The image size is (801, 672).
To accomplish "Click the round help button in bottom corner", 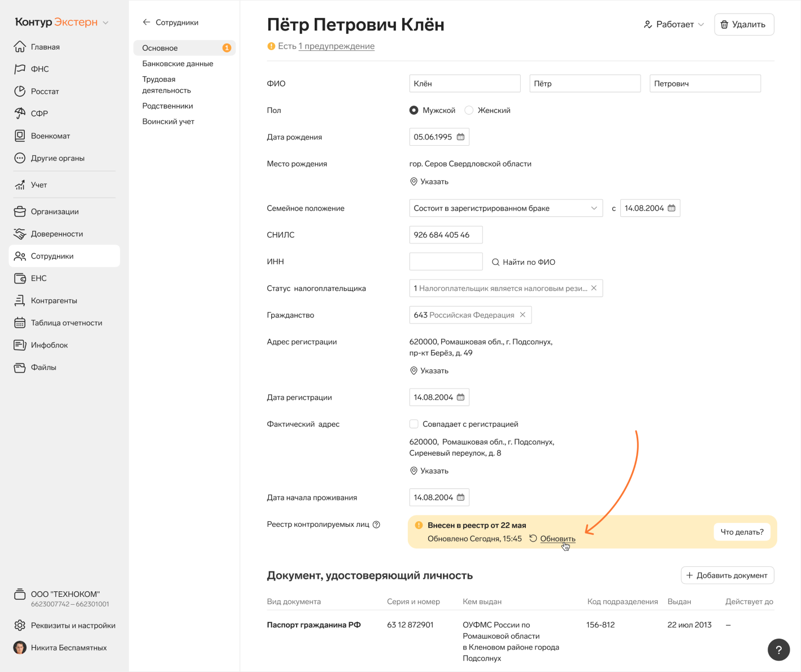I will [x=778, y=649].
